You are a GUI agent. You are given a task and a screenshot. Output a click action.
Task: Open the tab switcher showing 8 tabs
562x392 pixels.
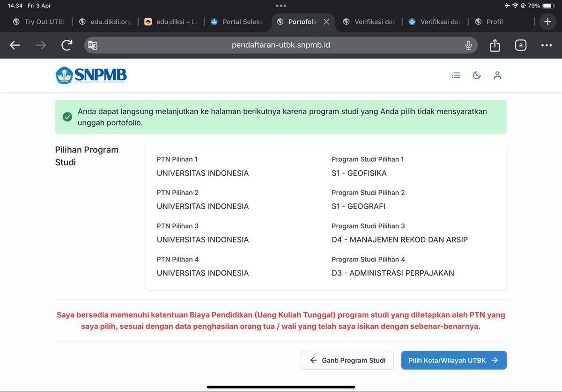pos(520,45)
